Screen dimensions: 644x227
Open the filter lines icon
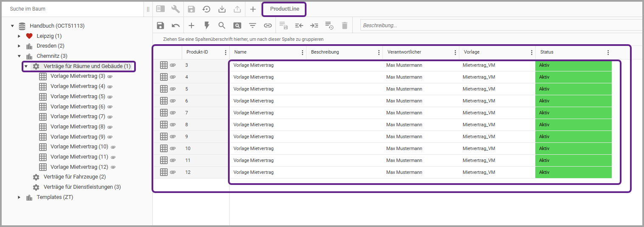(x=253, y=26)
